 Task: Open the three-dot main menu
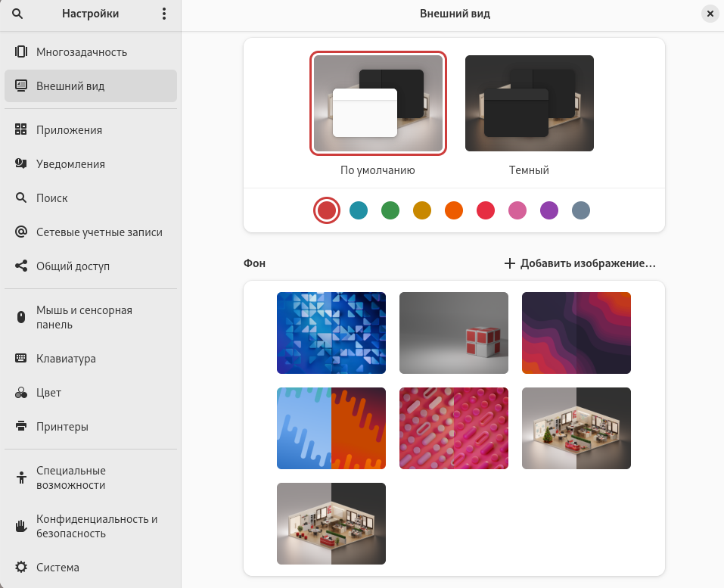click(164, 14)
